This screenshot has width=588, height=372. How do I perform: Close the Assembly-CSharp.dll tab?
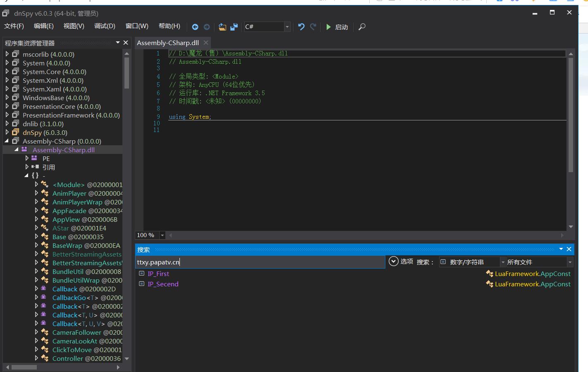click(x=206, y=43)
